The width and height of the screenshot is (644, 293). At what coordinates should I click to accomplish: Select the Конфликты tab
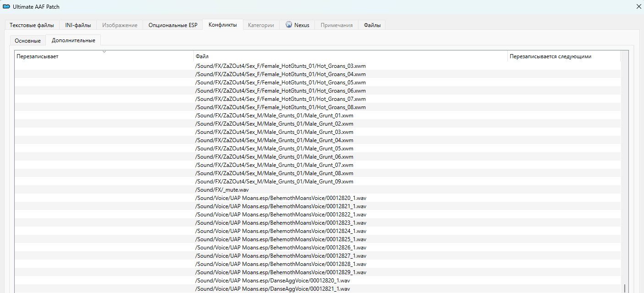tap(223, 25)
